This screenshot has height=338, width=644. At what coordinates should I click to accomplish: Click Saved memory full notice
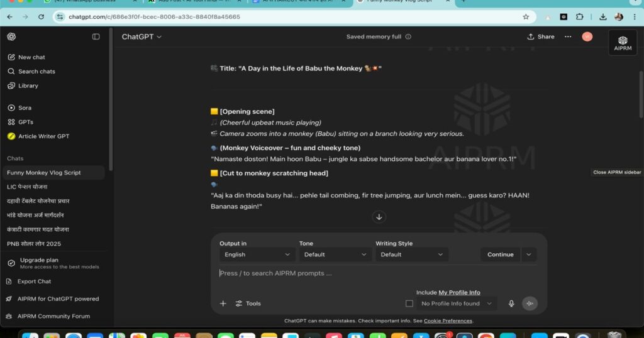pos(374,36)
